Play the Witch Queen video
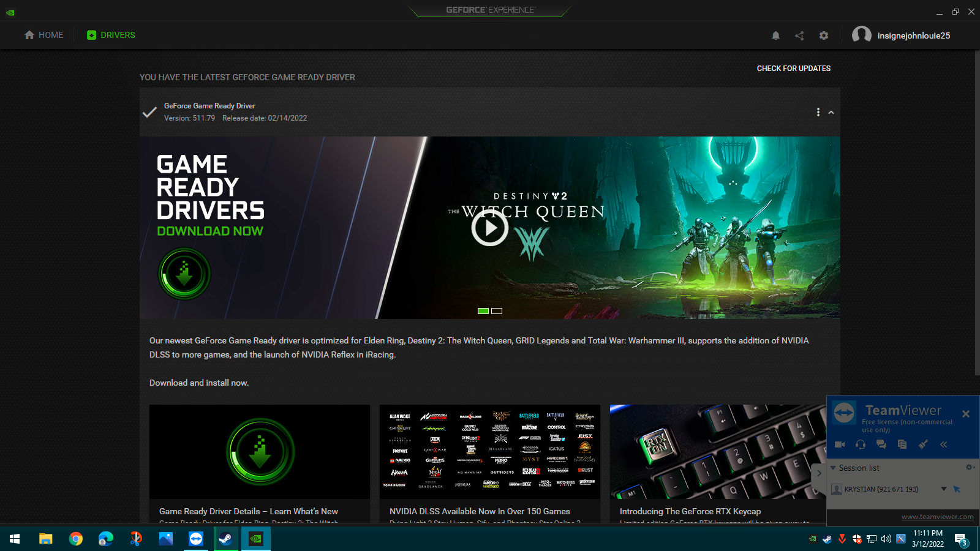Viewport: 980px width, 551px height. coord(489,228)
